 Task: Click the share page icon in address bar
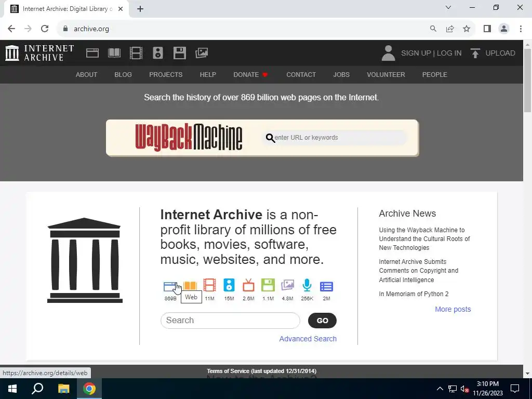[x=450, y=29]
